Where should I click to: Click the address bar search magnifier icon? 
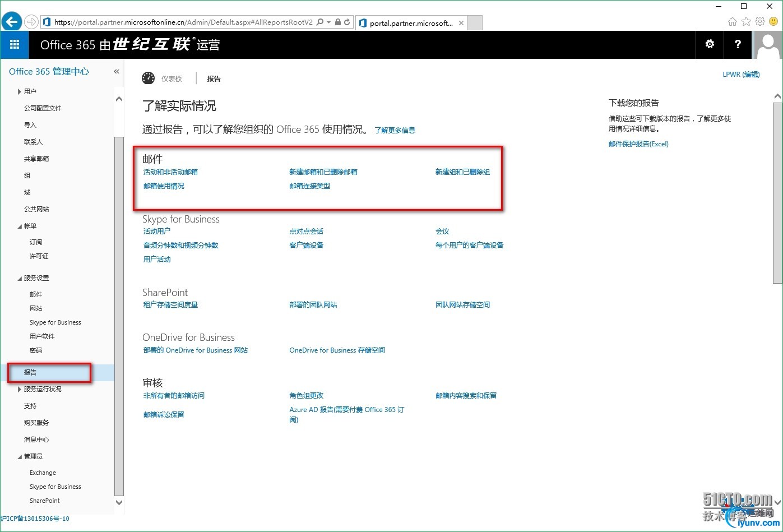pyautogui.click(x=320, y=22)
